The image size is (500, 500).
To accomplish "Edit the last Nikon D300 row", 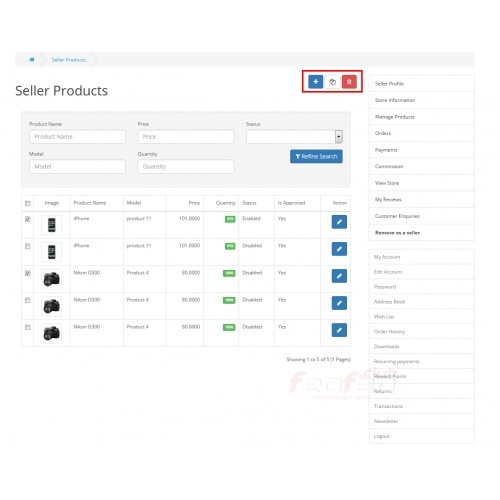I will point(339,330).
